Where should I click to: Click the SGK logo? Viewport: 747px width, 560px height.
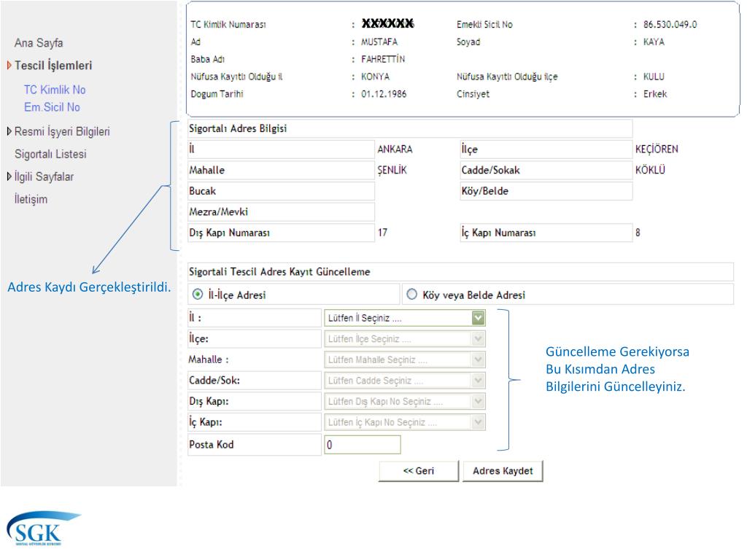pos(43,529)
